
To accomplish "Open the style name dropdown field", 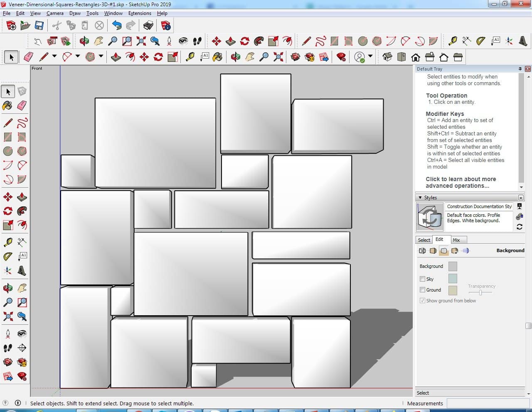I will [x=479, y=206].
